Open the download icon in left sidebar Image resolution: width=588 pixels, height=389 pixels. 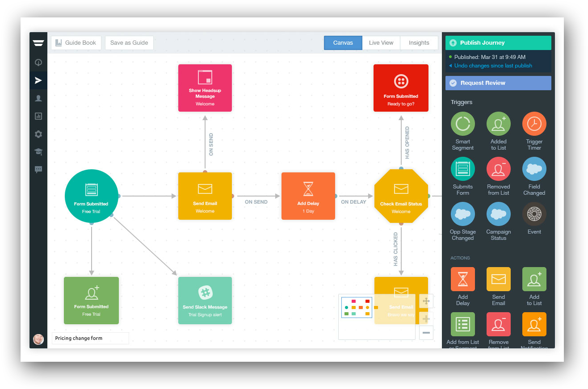[38, 63]
